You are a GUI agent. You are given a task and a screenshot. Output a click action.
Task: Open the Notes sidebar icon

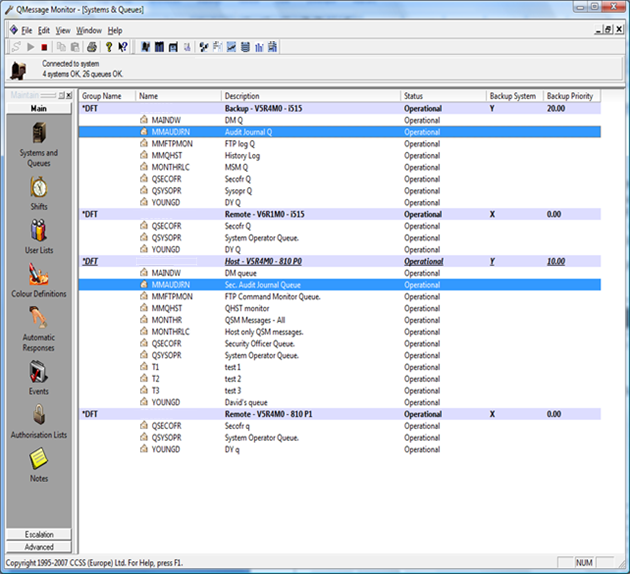coord(39,459)
